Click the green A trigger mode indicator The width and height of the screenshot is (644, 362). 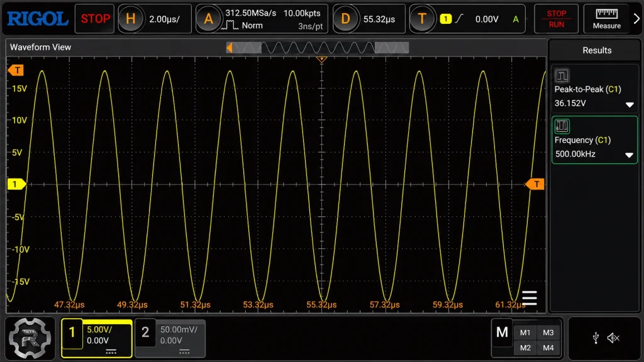pos(516,19)
